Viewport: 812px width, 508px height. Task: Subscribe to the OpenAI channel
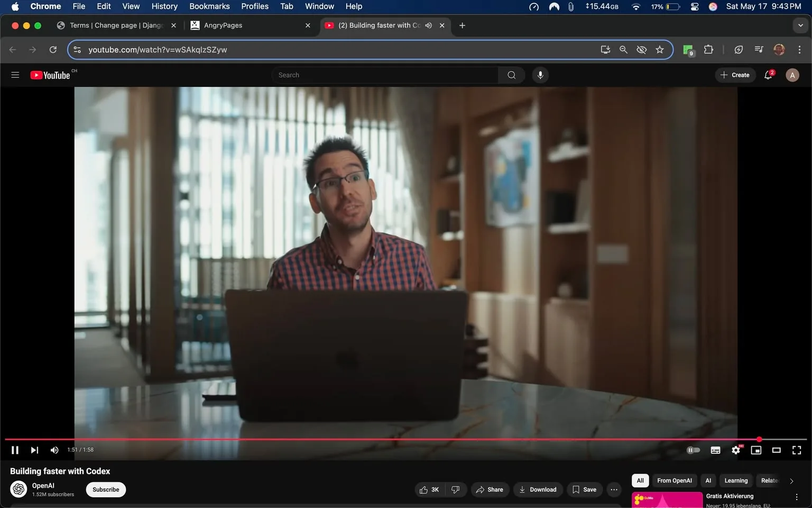[105, 489]
